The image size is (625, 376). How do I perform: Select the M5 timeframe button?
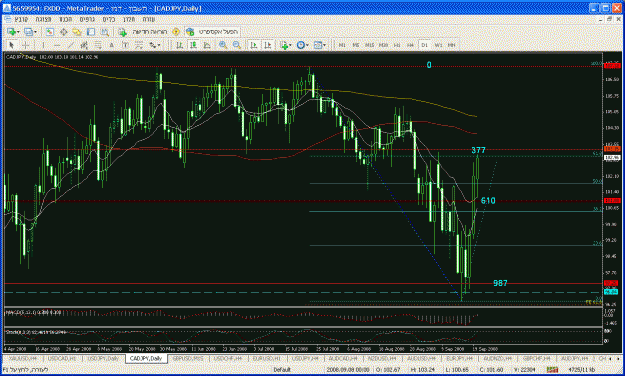(356, 45)
